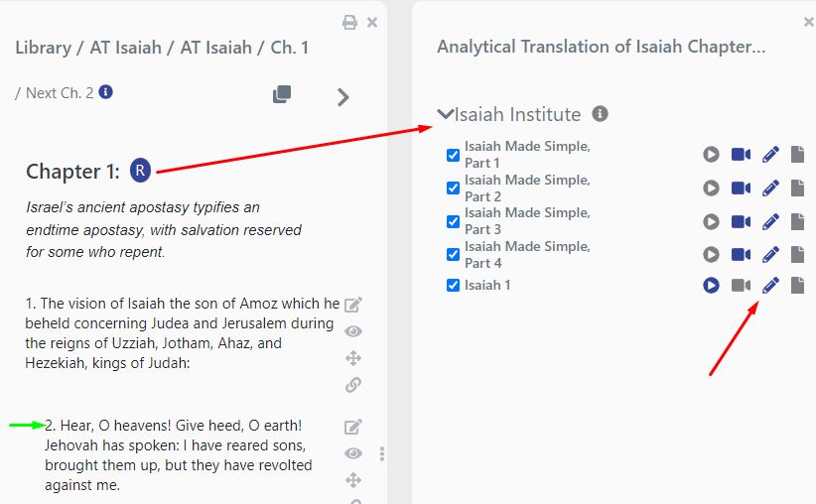Click the move icon beside verse 1
Screen dimensions: 816x504
[x=352, y=358]
